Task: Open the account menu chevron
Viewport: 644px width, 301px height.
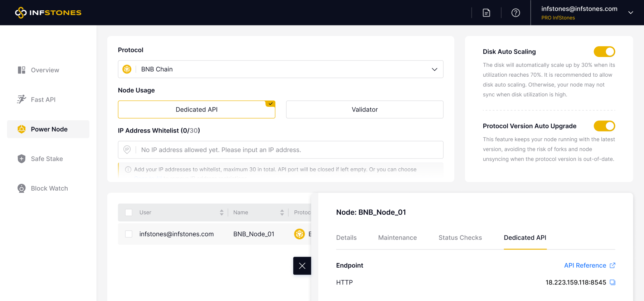Action: pyautogui.click(x=631, y=13)
